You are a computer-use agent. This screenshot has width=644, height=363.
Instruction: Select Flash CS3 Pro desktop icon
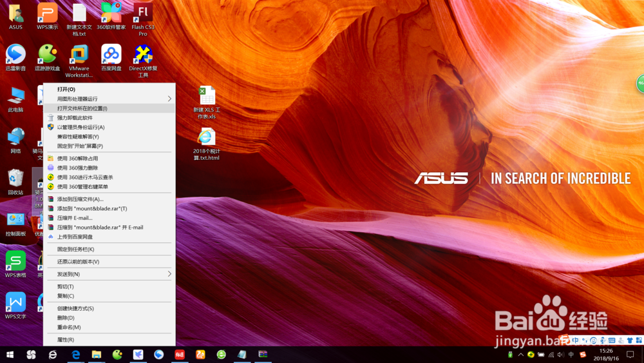pyautogui.click(x=143, y=20)
